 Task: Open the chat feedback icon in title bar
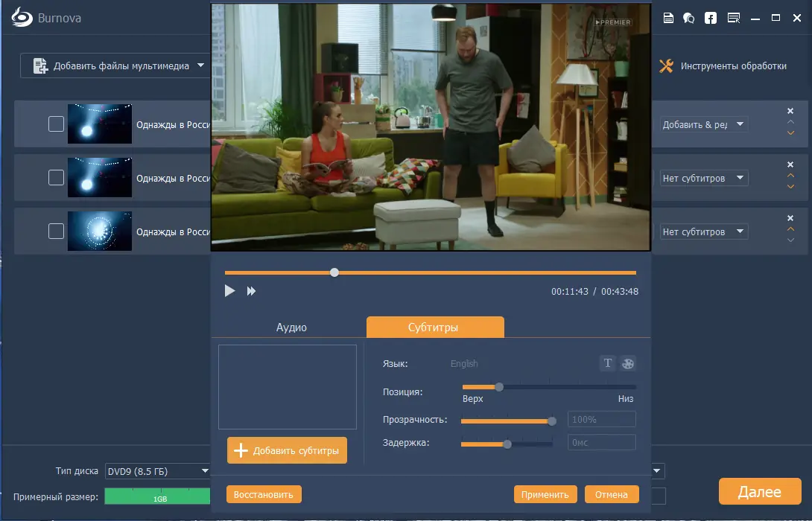[689, 18]
